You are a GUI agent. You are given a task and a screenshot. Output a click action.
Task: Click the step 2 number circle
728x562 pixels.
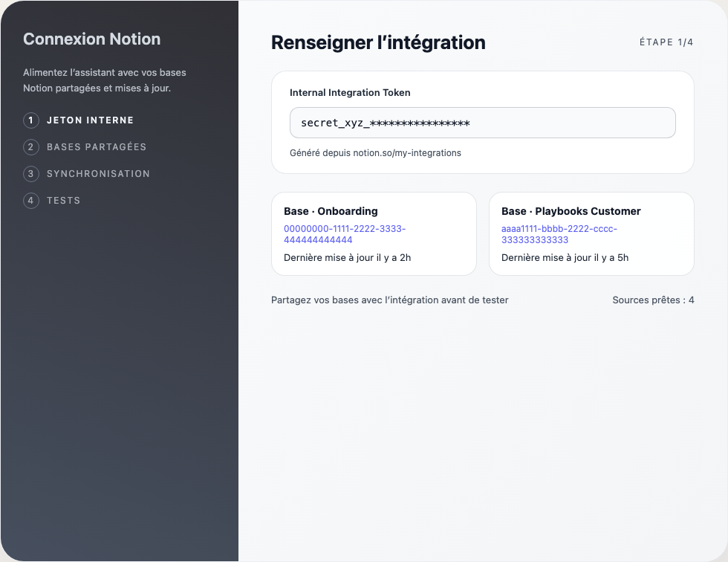pos(31,147)
